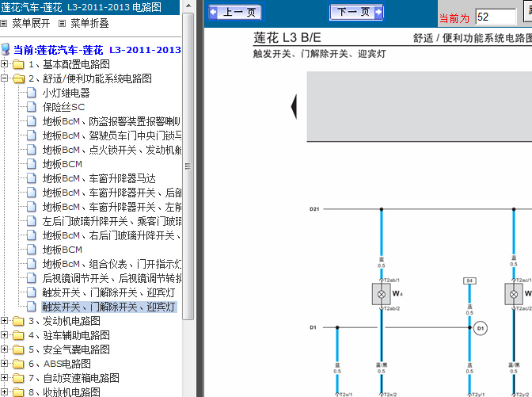Viewport: 532px width, 397px height.
Task: Click the 菜单展开 list icon
Action: tap(4, 24)
